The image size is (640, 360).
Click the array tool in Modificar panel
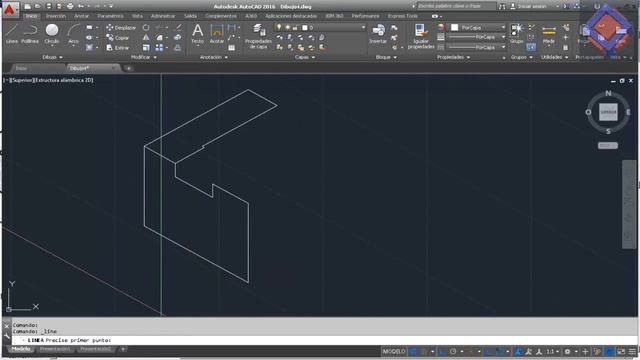click(159, 48)
